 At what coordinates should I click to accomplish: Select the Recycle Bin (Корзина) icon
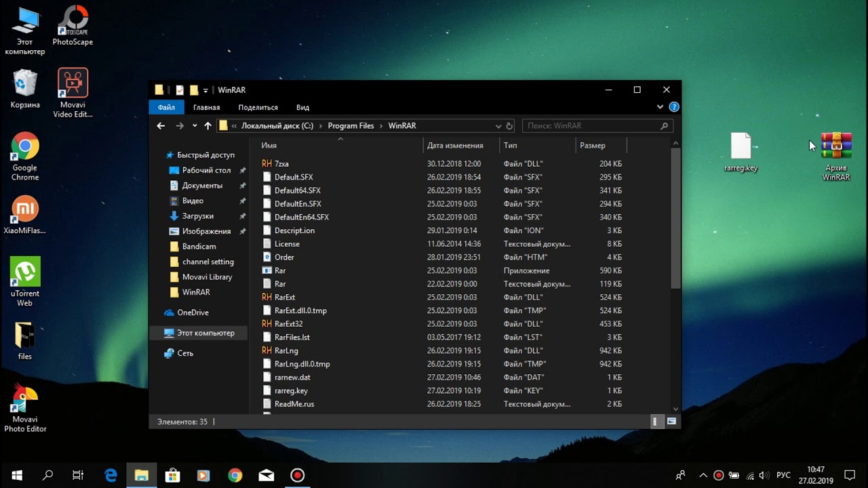[25, 89]
